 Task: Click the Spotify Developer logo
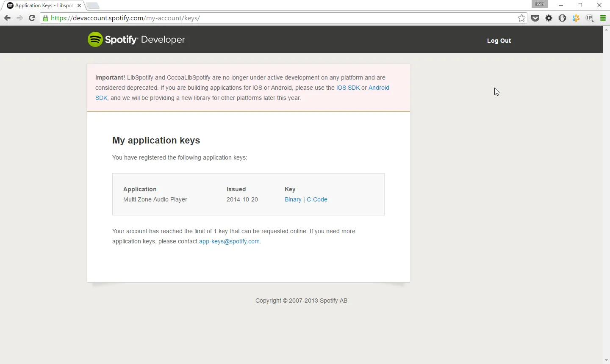[136, 39]
